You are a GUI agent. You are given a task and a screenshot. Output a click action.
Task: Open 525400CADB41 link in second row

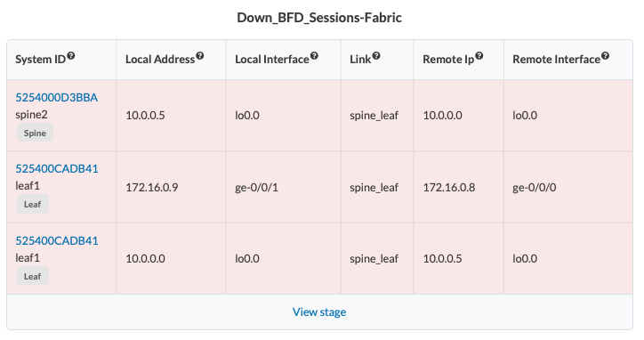(57, 168)
